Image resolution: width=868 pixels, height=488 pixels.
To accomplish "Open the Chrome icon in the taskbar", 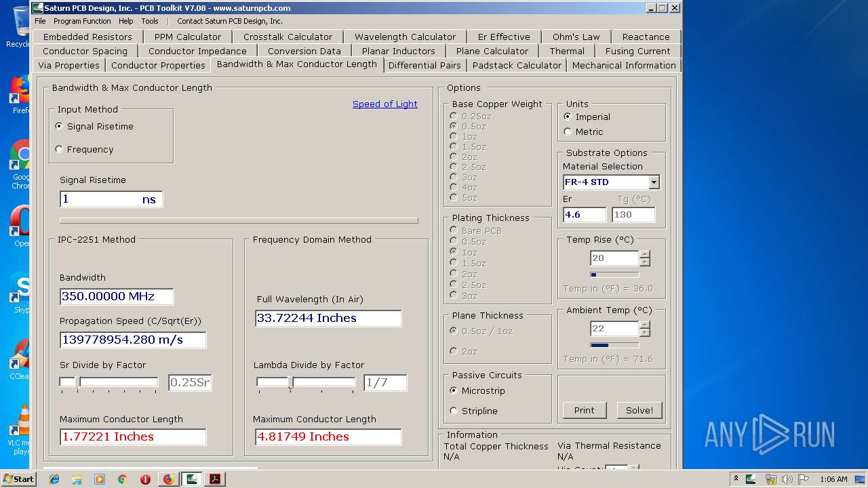I will [122, 479].
